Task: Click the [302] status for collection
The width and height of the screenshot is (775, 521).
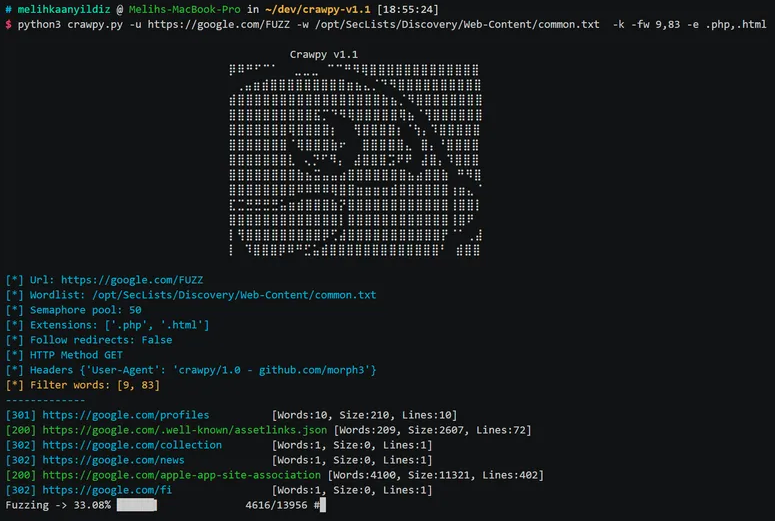Action: coord(21,445)
